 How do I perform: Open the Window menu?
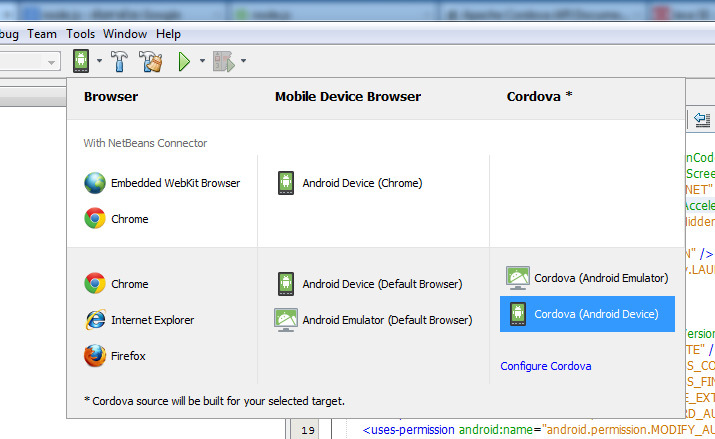125,33
